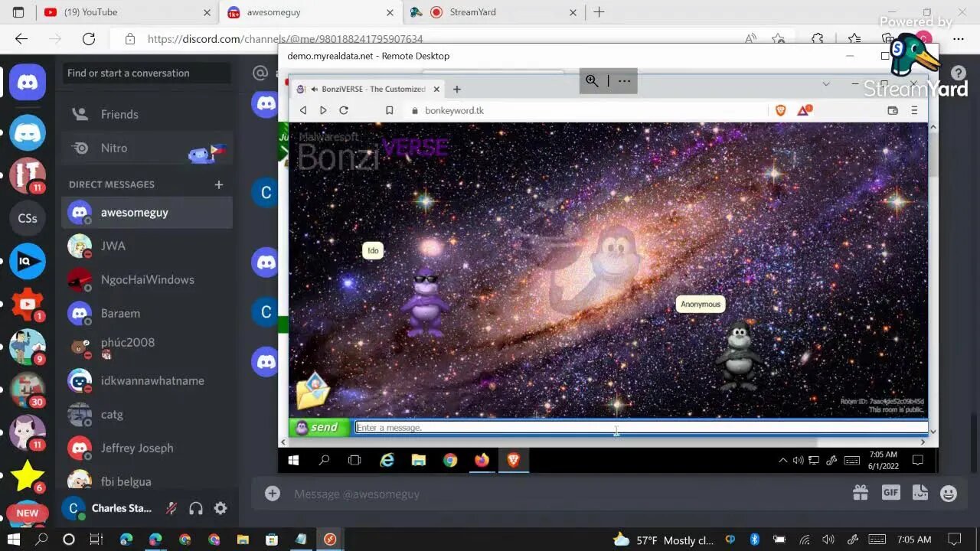
Task: Open the emoji picker
Action: click(x=949, y=494)
